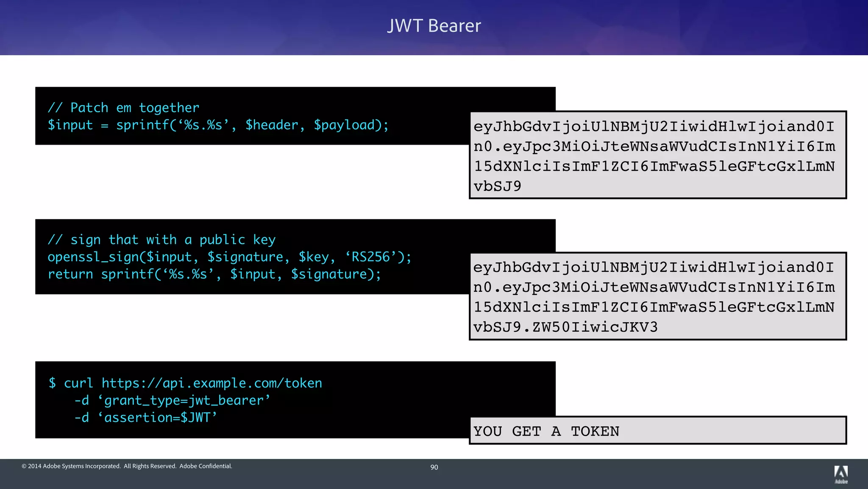Image resolution: width=868 pixels, height=489 pixels.
Task: Click the token line ending 'vbSJ9.ZW50IiwicJKV3'
Action: [565, 327]
